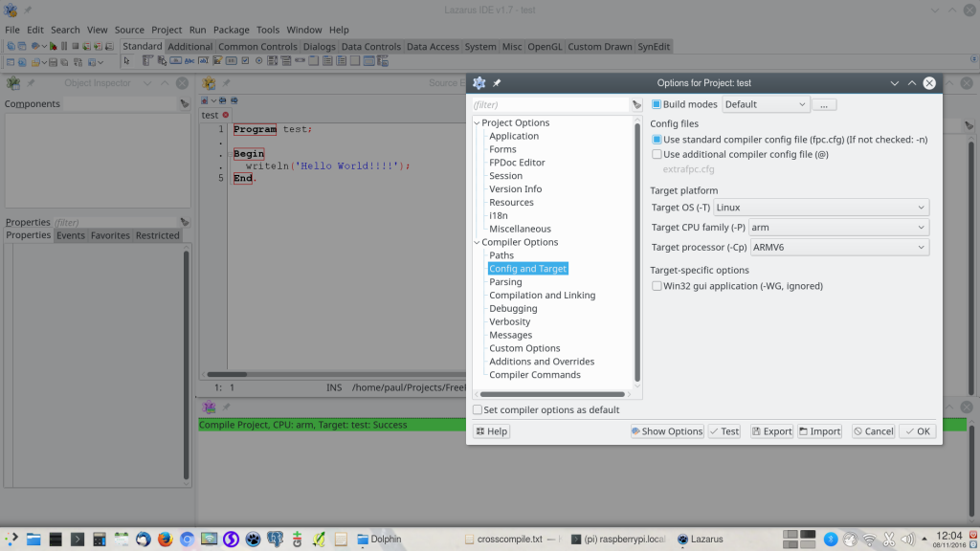Viewport: 980px width, 551px height.
Task: Collapse the Compiler Options tree node
Action: 477,242
